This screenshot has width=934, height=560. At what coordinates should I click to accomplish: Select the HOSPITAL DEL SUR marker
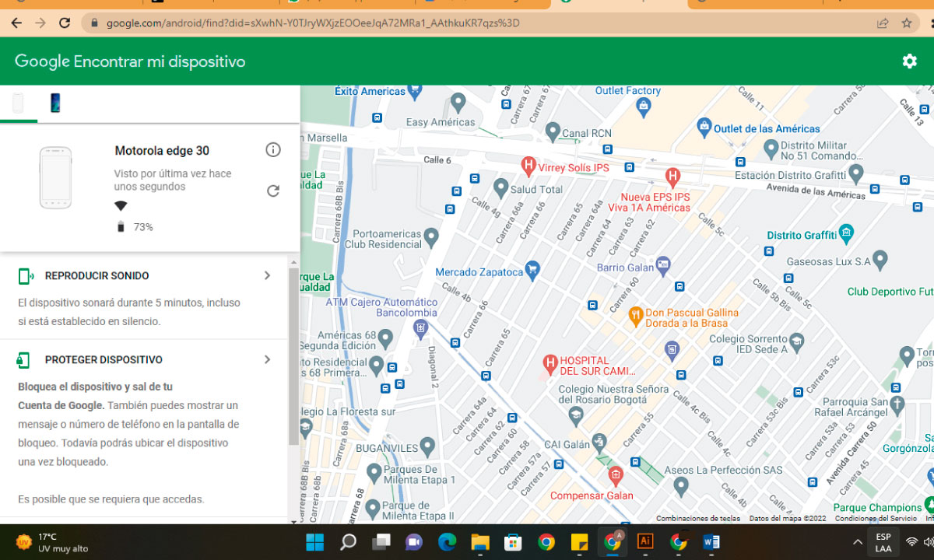point(550,362)
